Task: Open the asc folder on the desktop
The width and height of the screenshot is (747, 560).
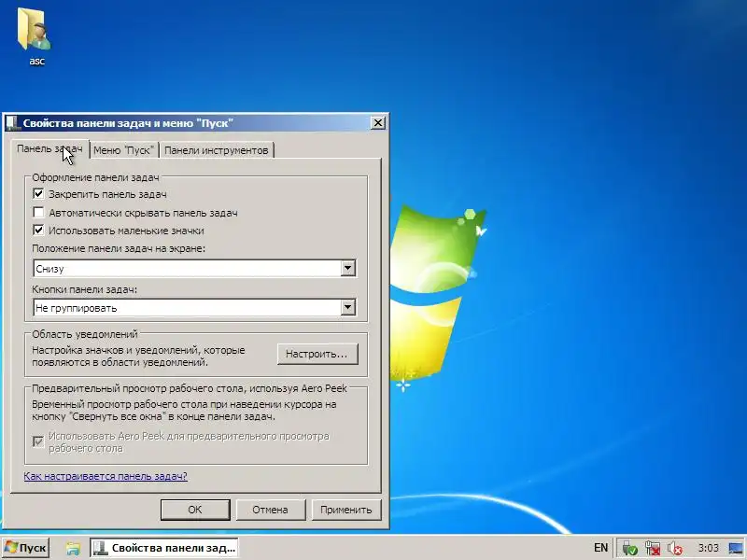Action: coord(35,35)
